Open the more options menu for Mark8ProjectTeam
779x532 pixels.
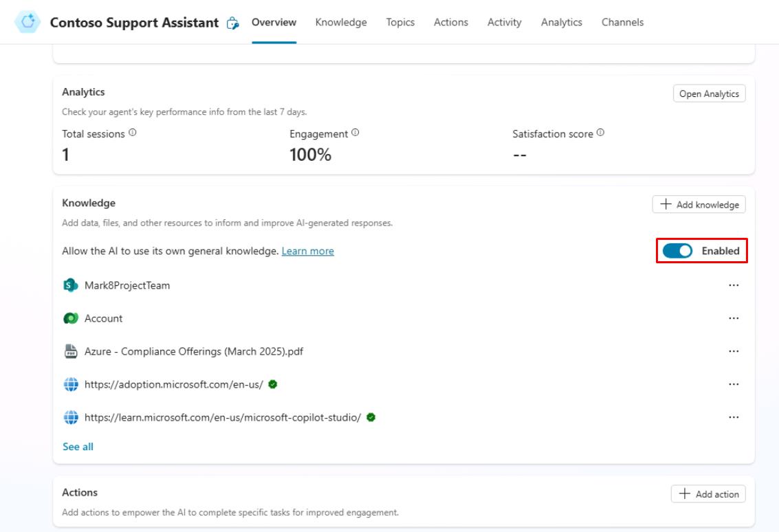click(734, 285)
